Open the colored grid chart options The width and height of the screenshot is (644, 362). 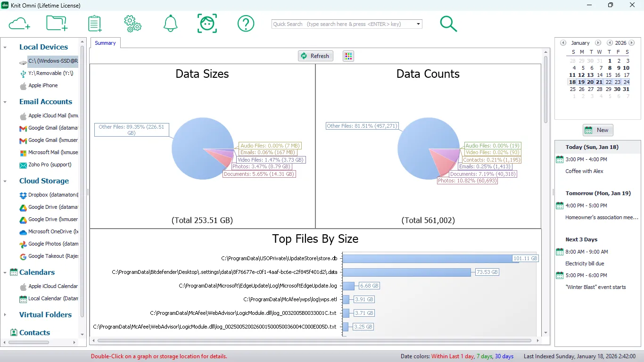click(348, 56)
